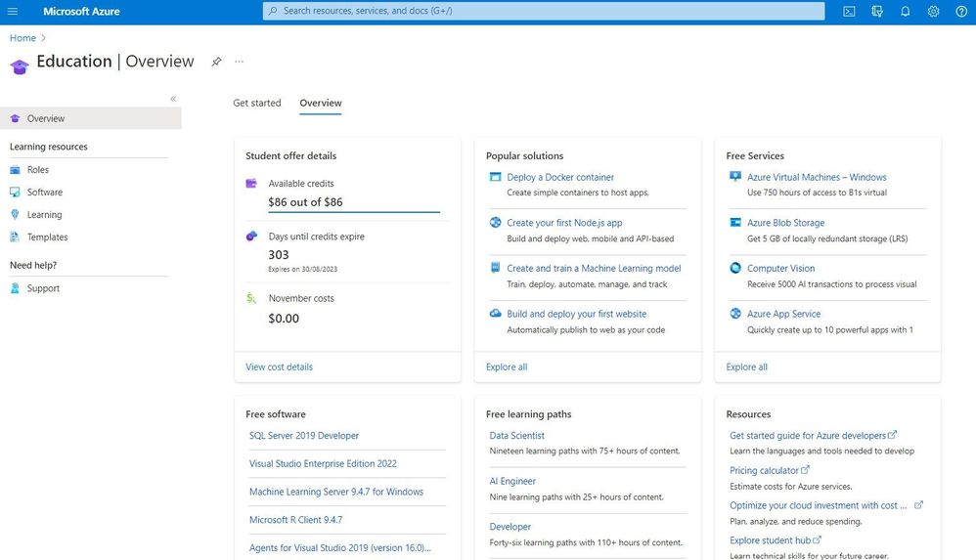Click the Machine Learning model icon
Viewport: 976px width, 560px height.
point(496,268)
